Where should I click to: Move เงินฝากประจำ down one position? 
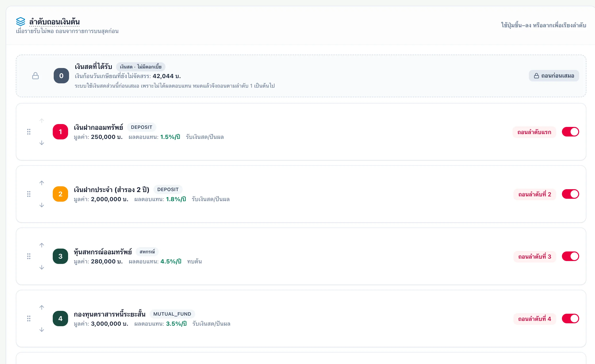click(42, 205)
